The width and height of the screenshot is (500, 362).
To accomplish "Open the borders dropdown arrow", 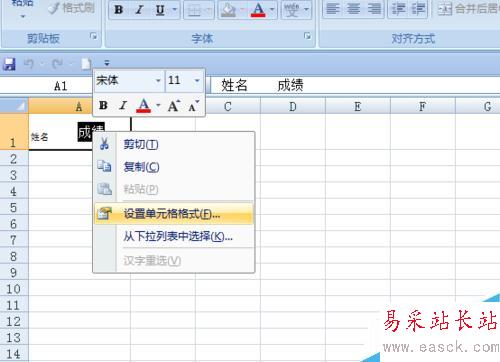I will [x=210, y=10].
